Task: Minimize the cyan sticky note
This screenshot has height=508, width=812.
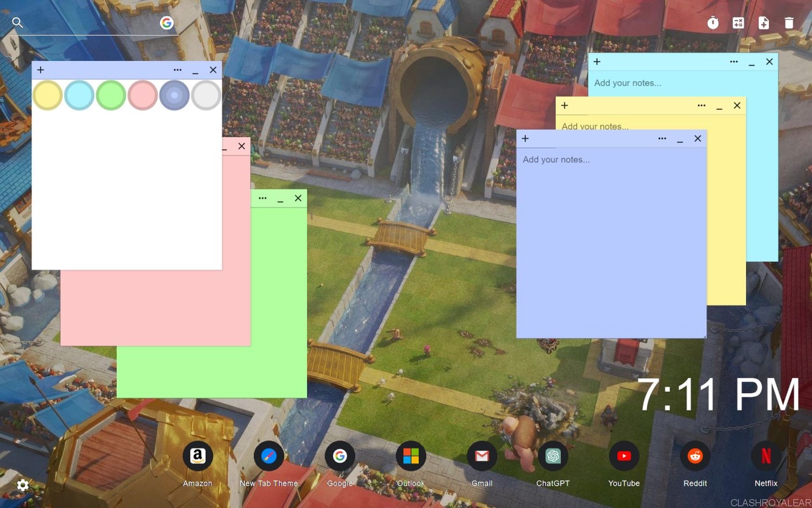Action: click(752, 63)
